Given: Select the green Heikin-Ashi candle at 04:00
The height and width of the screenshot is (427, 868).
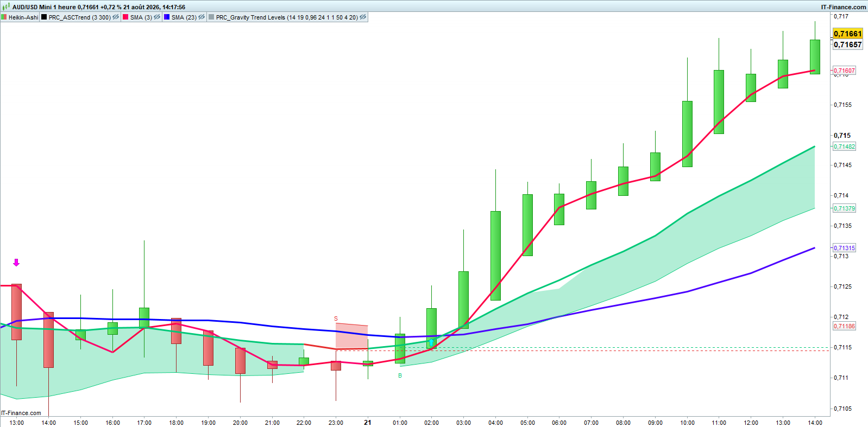Looking at the screenshot, I should 495,256.
